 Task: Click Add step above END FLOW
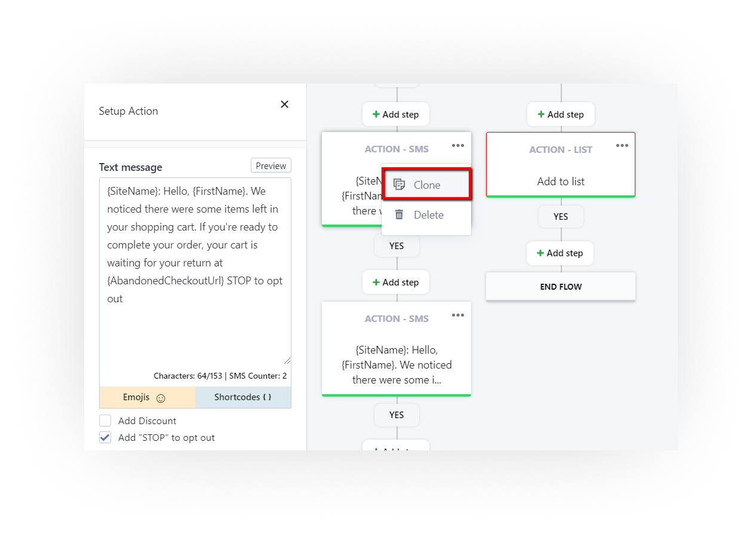click(x=560, y=253)
